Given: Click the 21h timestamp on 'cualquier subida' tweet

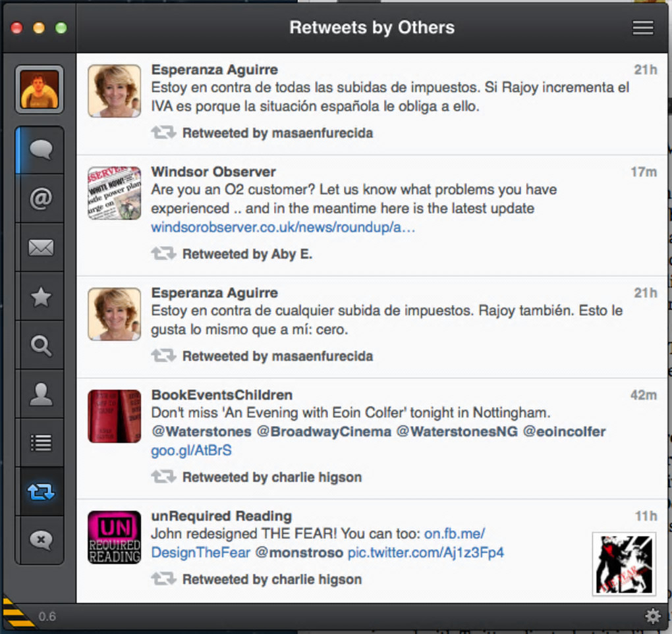Looking at the screenshot, I should 646,292.
